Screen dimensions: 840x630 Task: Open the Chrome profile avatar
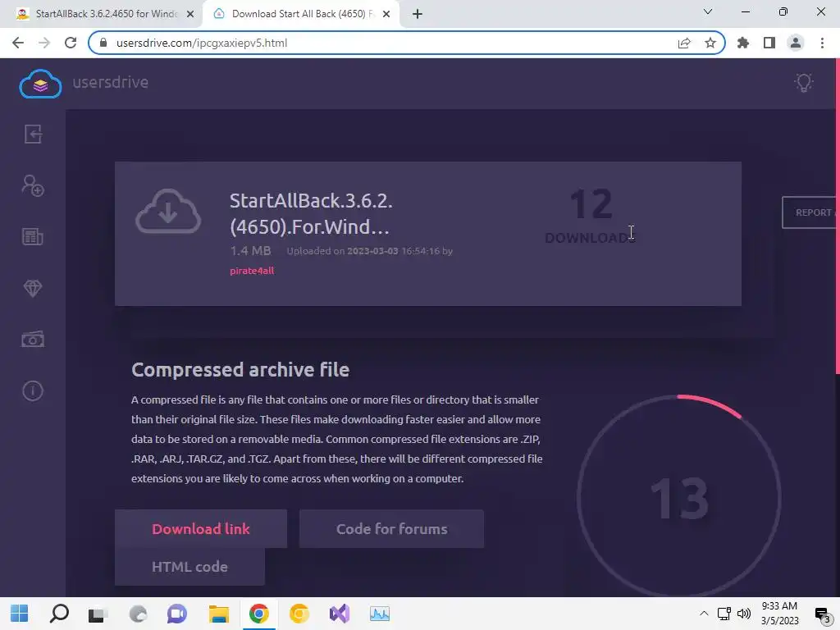796,43
